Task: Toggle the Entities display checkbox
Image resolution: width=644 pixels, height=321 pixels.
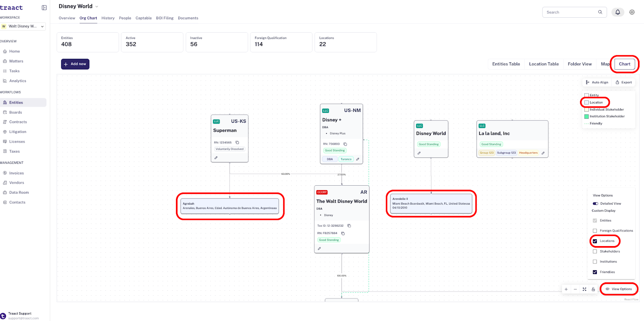Action: click(x=595, y=221)
